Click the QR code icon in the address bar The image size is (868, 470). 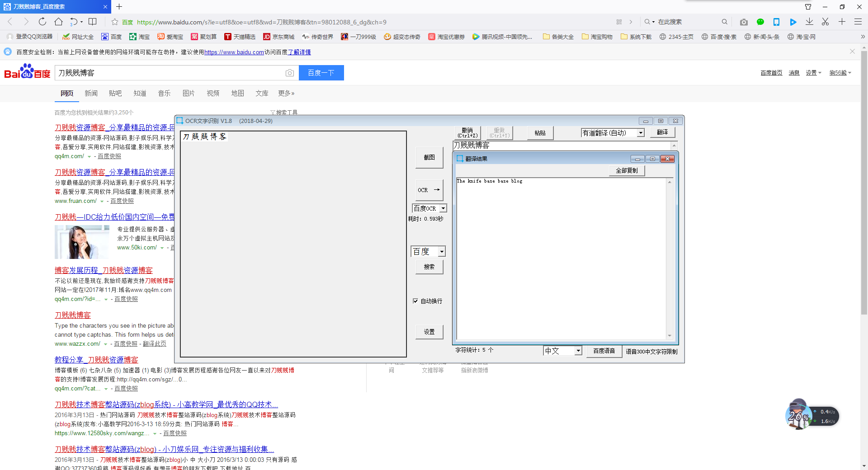tap(619, 22)
